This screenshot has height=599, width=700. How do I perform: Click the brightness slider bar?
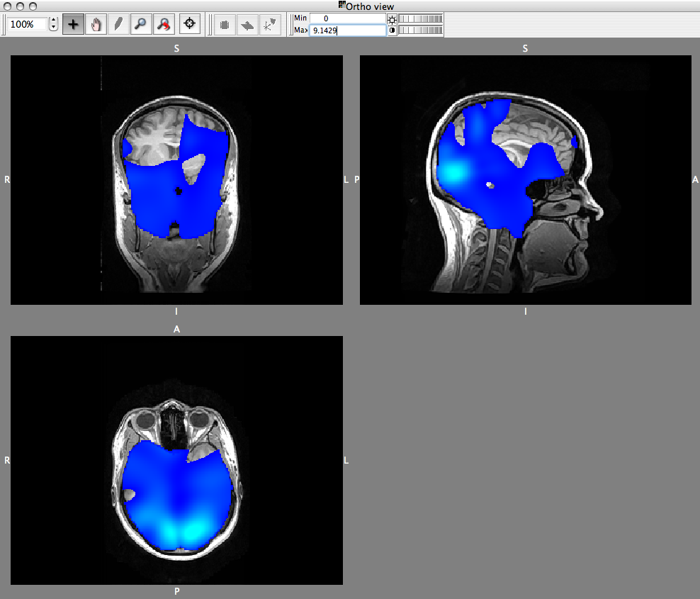[421, 18]
